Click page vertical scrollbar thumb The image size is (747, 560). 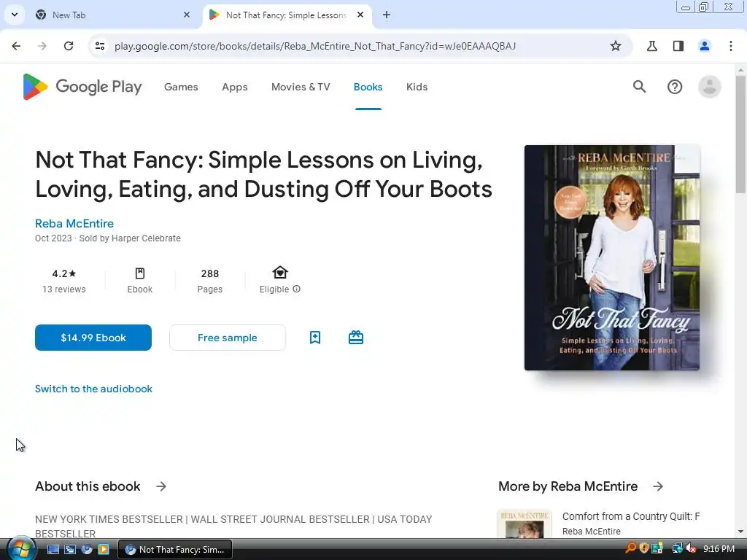tap(740, 134)
